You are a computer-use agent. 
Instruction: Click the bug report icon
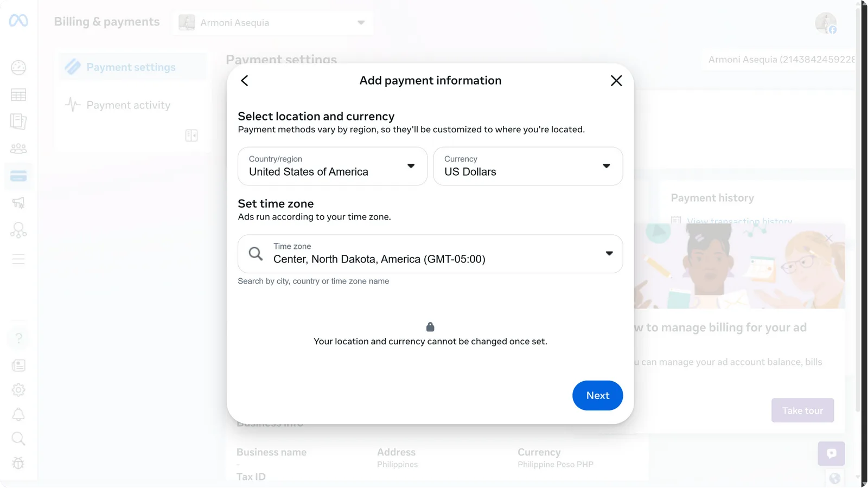coord(18,463)
